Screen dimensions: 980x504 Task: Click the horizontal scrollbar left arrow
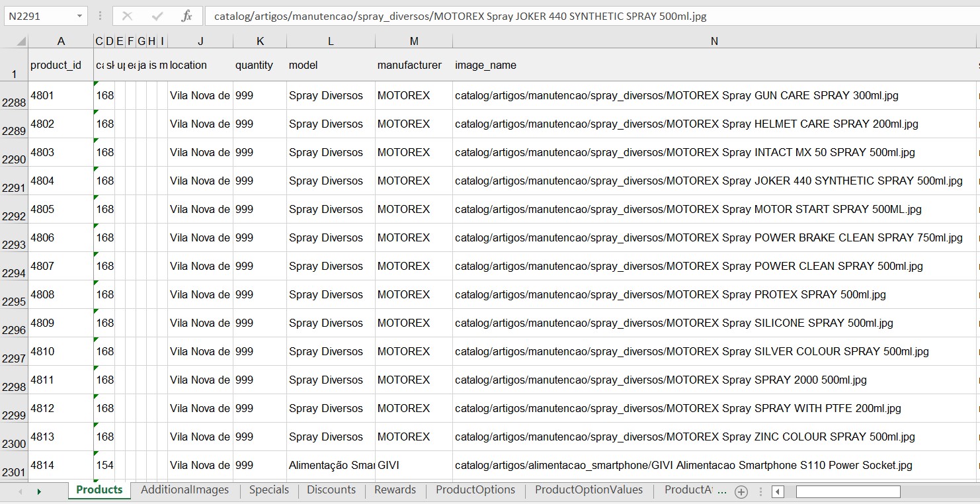(x=778, y=491)
